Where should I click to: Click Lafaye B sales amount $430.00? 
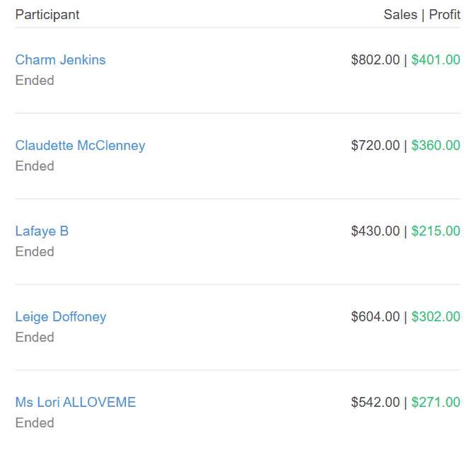[x=376, y=231]
